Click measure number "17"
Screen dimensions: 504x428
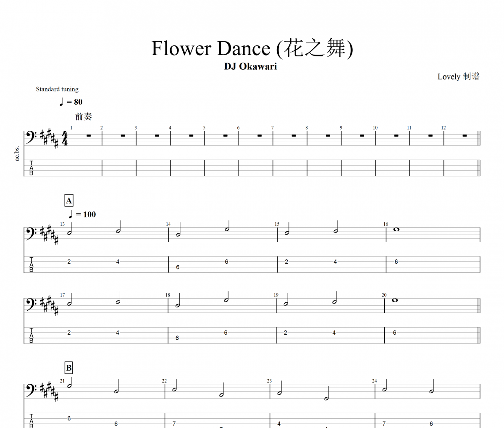click(62, 295)
